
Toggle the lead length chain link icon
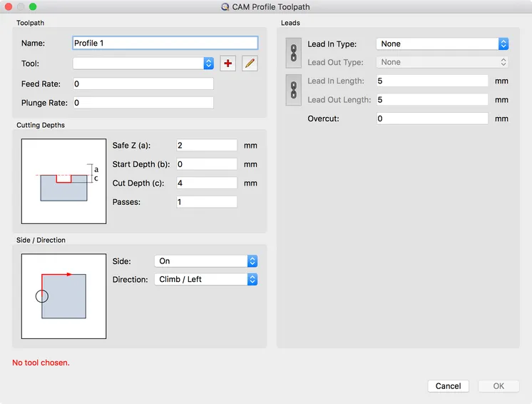(x=294, y=91)
